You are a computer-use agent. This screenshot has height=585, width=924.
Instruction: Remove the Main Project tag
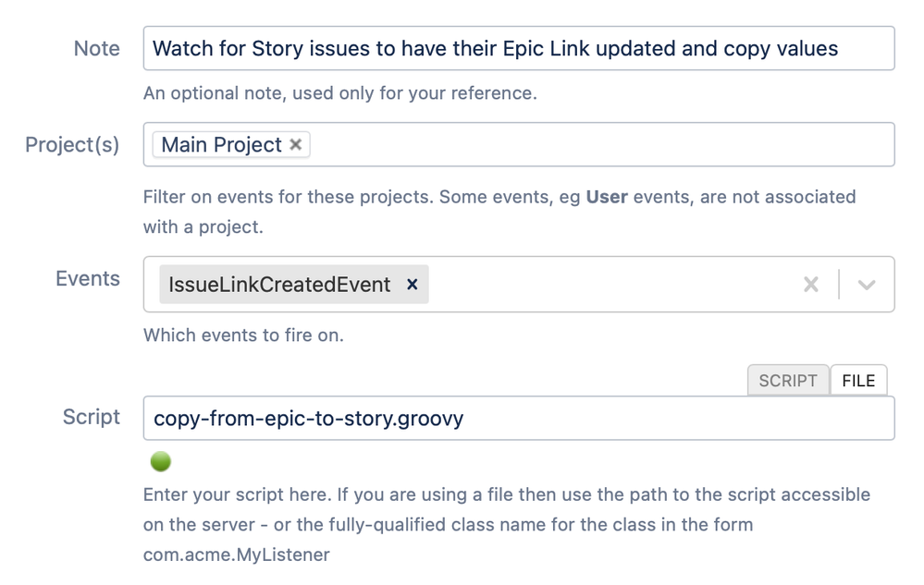tap(296, 144)
